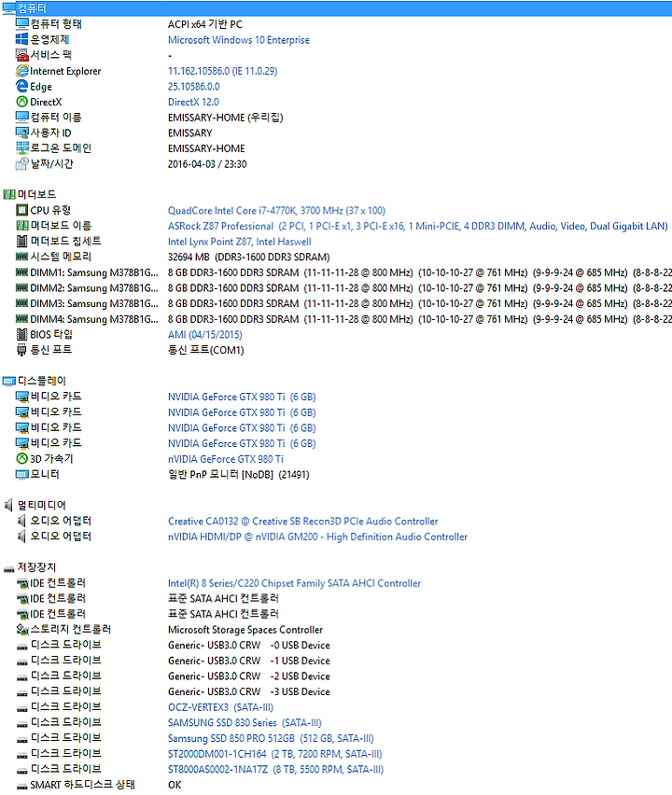The image size is (672, 795).
Task: Select the Generic- USB3.0 CRW -1 USB Device
Action: pos(248,662)
